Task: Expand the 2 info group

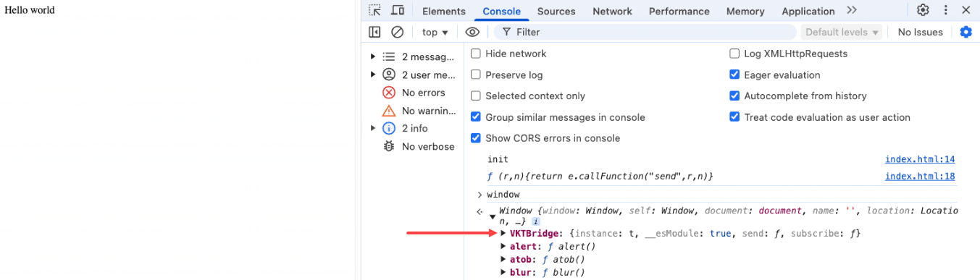Action: tap(373, 128)
